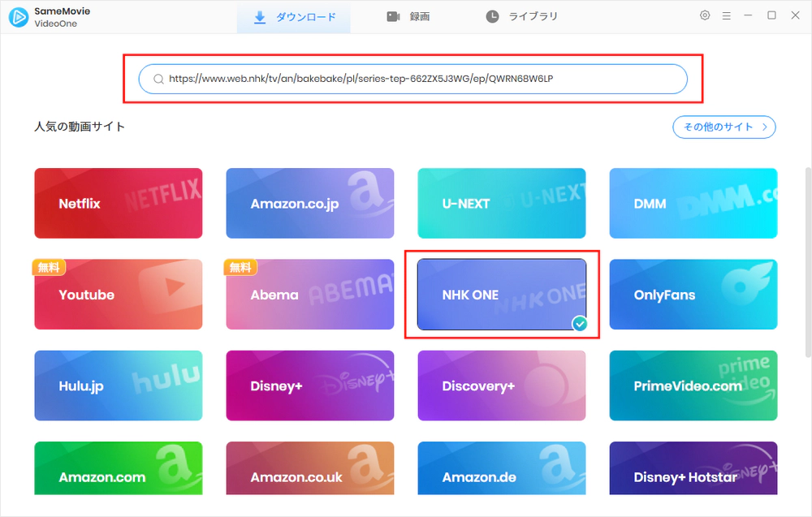Select the Netflix site tile
This screenshot has height=517, width=812.
click(118, 203)
